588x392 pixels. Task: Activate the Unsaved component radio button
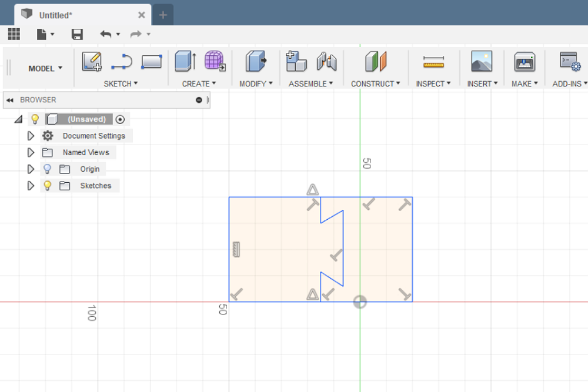[x=121, y=119]
